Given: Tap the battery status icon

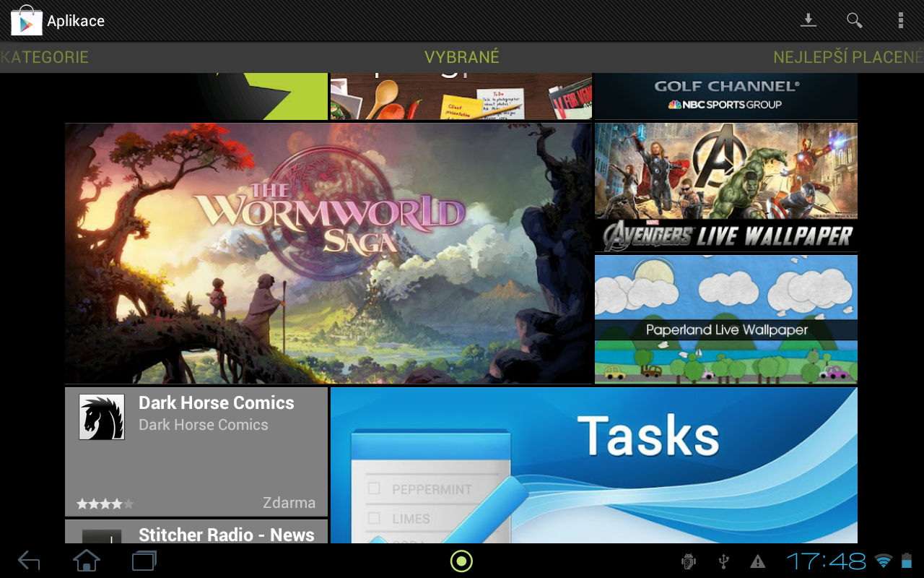Looking at the screenshot, I should pos(905,561).
